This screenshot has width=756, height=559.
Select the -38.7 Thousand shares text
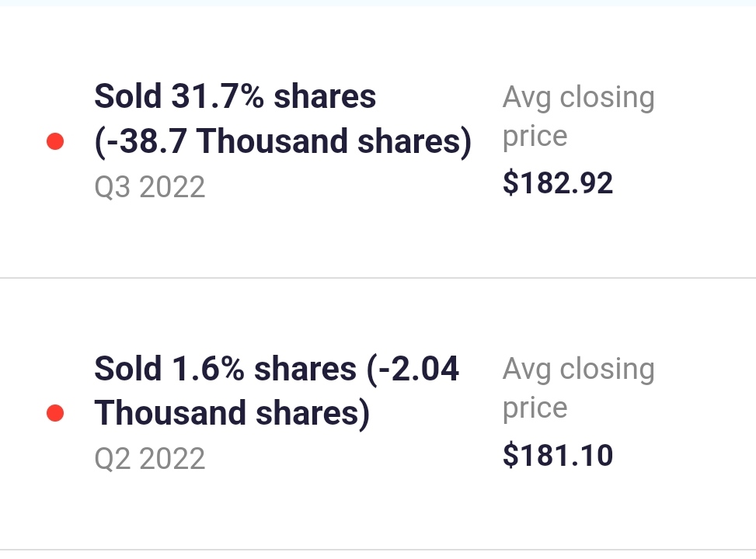[283, 141]
